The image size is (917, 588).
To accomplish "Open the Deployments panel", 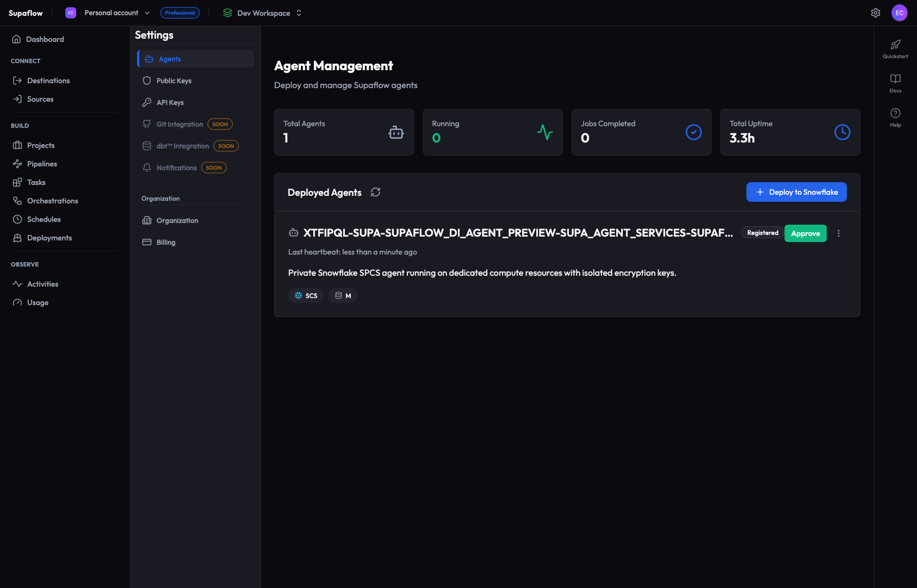I will 49,238.
